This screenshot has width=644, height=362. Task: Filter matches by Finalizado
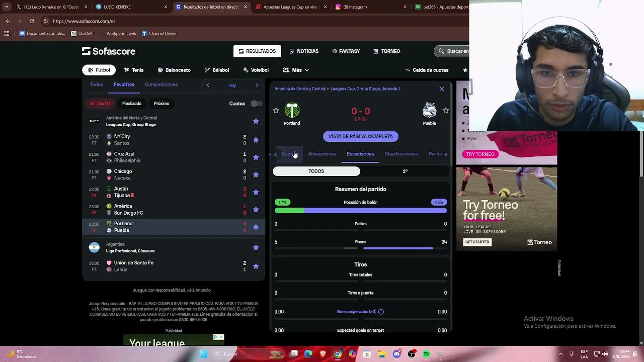click(132, 104)
